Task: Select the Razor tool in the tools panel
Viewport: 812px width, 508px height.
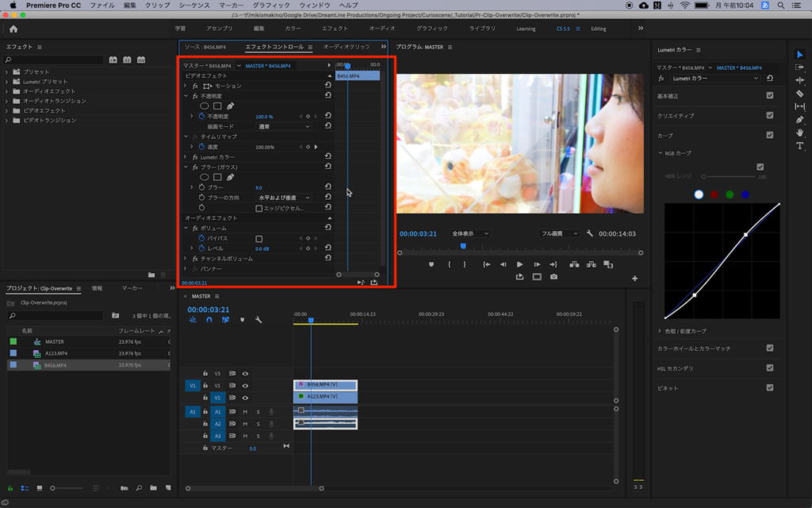Action: [799, 93]
